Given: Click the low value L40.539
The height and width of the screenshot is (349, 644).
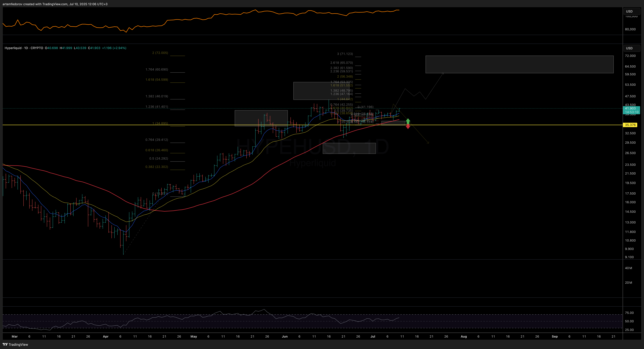Looking at the screenshot, I should pyautogui.click(x=80, y=48).
